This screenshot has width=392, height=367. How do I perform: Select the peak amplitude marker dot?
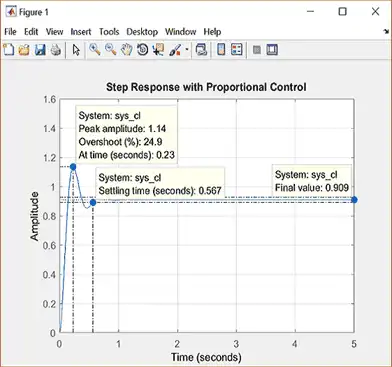[73, 167]
